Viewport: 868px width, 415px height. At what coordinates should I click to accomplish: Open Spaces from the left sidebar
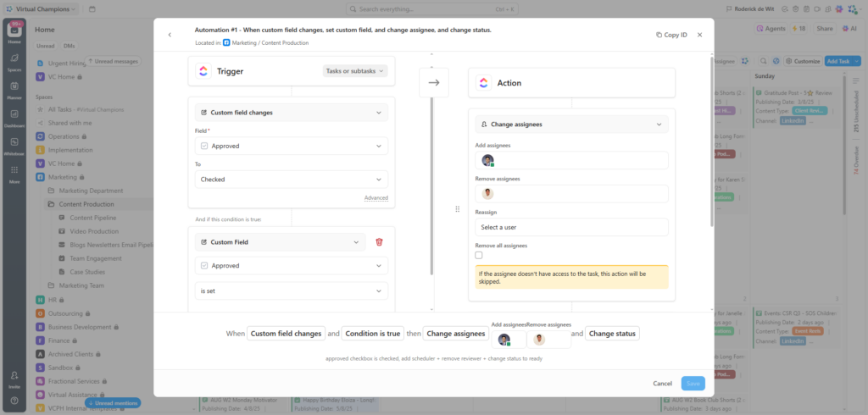pyautogui.click(x=14, y=62)
